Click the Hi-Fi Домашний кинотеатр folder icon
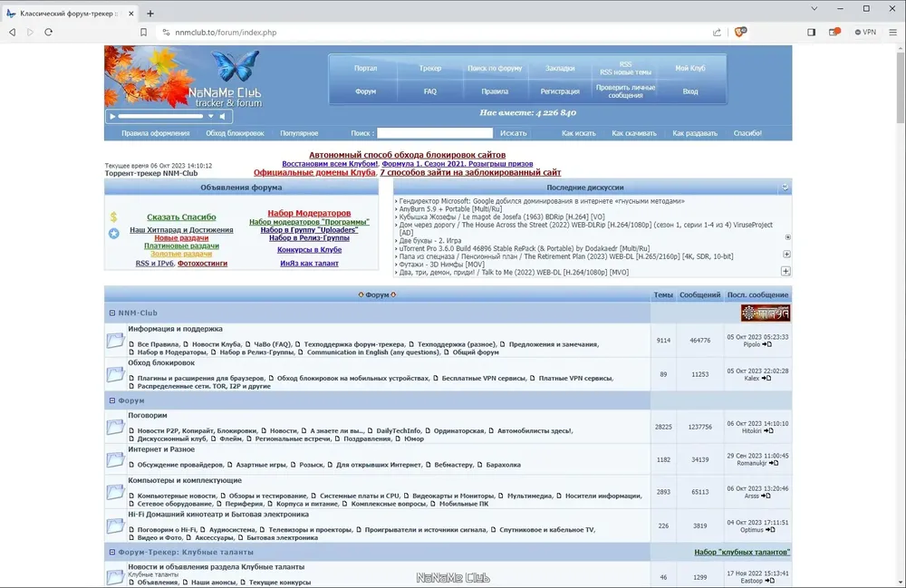This screenshot has width=906, height=588. (116, 525)
